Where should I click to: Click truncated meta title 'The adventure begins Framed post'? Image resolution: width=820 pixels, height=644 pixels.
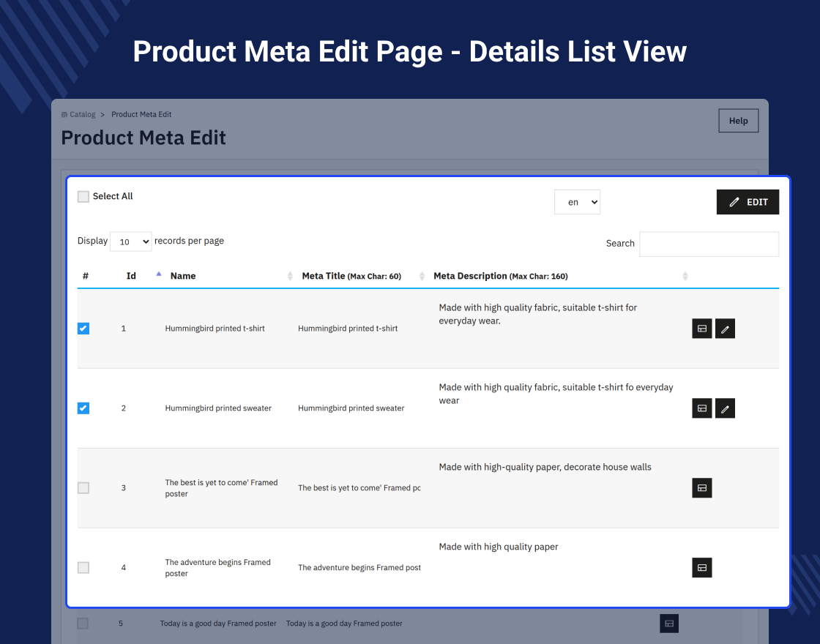click(359, 568)
